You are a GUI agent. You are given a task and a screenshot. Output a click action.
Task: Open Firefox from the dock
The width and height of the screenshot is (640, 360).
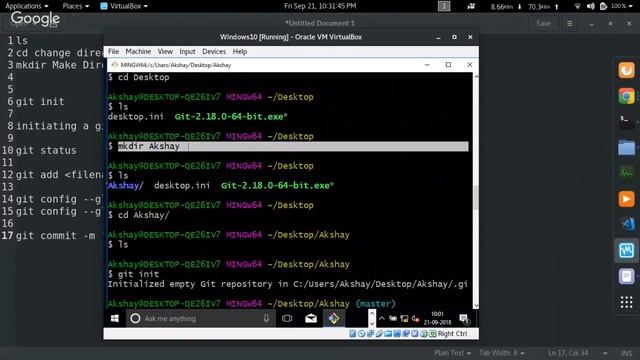[x=626, y=70]
